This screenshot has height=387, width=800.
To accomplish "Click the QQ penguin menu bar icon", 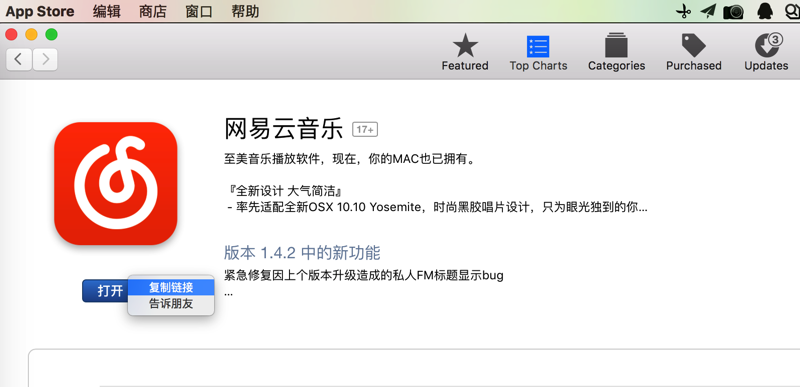I will pyautogui.click(x=765, y=11).
